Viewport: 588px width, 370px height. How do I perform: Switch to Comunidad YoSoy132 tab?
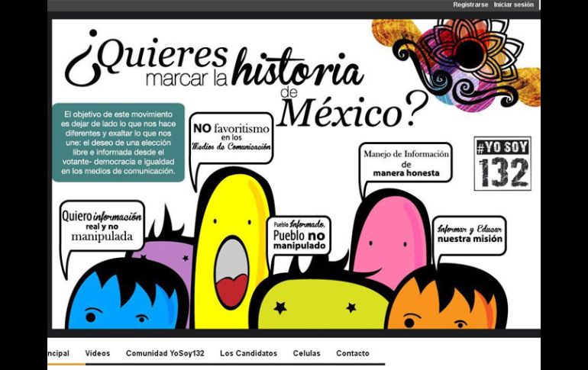pyautogui.click(x=164, y=353)
